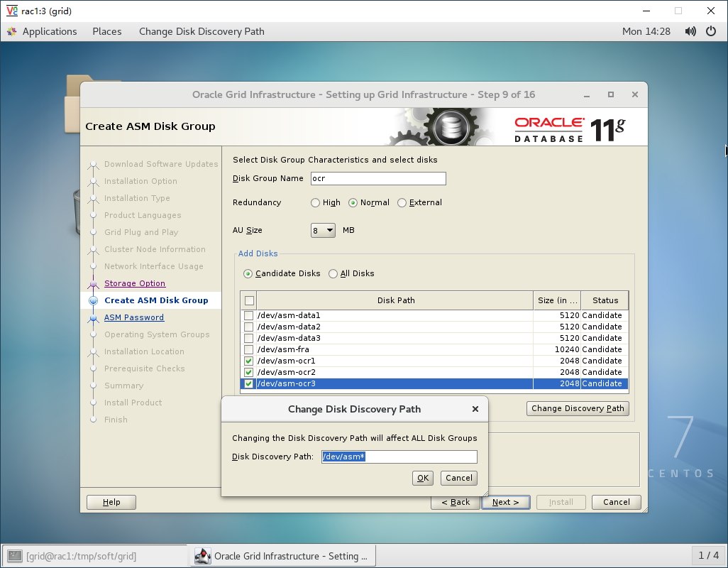728x568 pixels.
Task: Click the Status column header
Action: 605,300
